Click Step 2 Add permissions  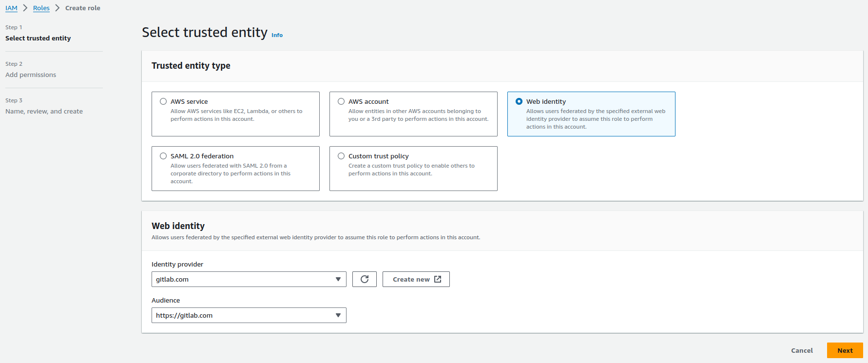[x=31, y=75]
